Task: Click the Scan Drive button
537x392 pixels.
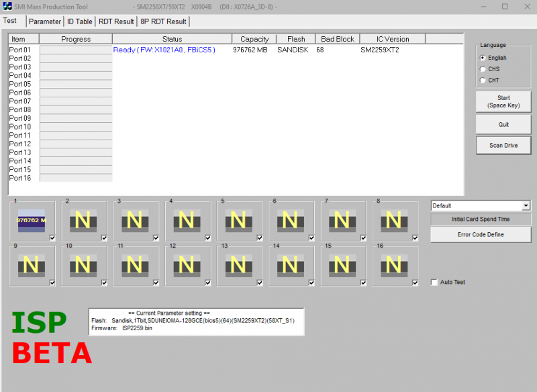Action: tap(503, 145)
